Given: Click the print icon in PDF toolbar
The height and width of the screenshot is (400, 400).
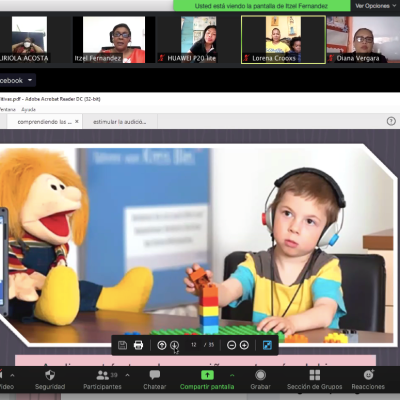Looking at the screenshot, I should (x=138, y=345).
